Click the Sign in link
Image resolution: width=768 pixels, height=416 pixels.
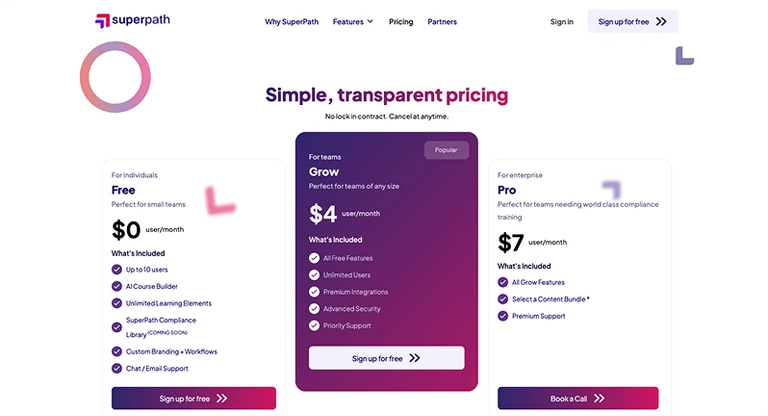(x=562, y=21)
